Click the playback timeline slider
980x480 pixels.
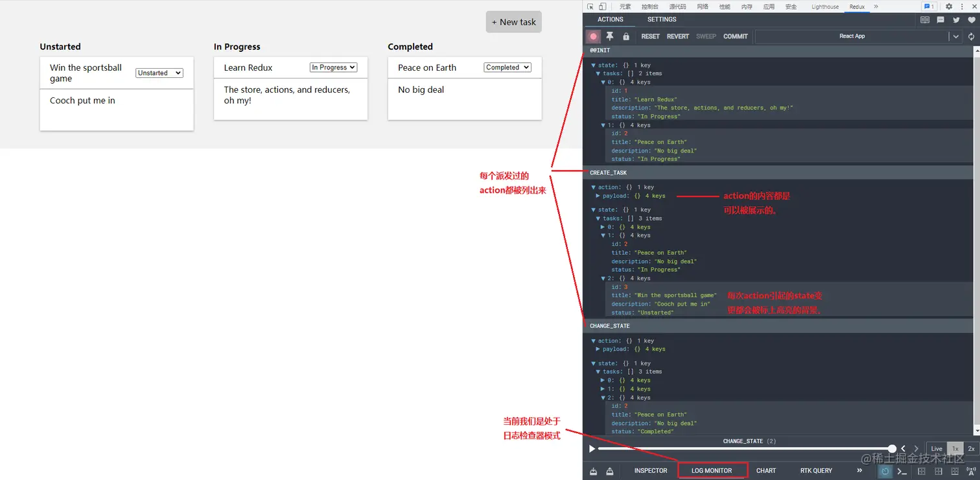(x=745, y=448)
